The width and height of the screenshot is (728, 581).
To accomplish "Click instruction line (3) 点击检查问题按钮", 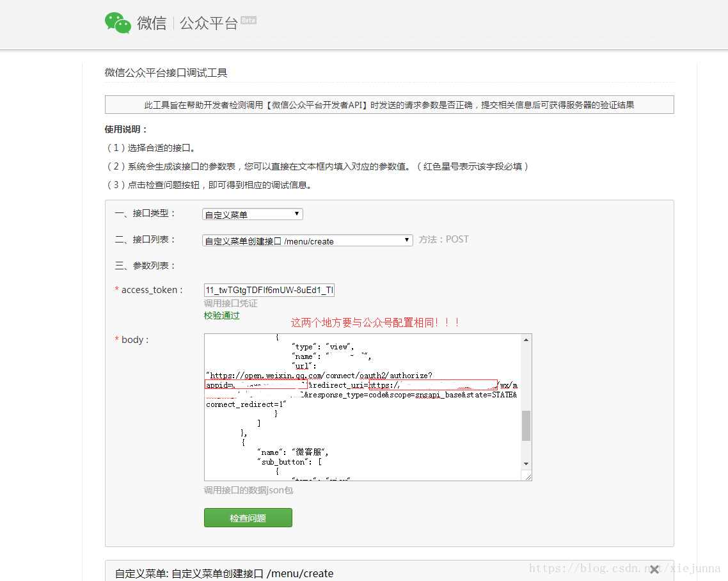I will 209,185.
